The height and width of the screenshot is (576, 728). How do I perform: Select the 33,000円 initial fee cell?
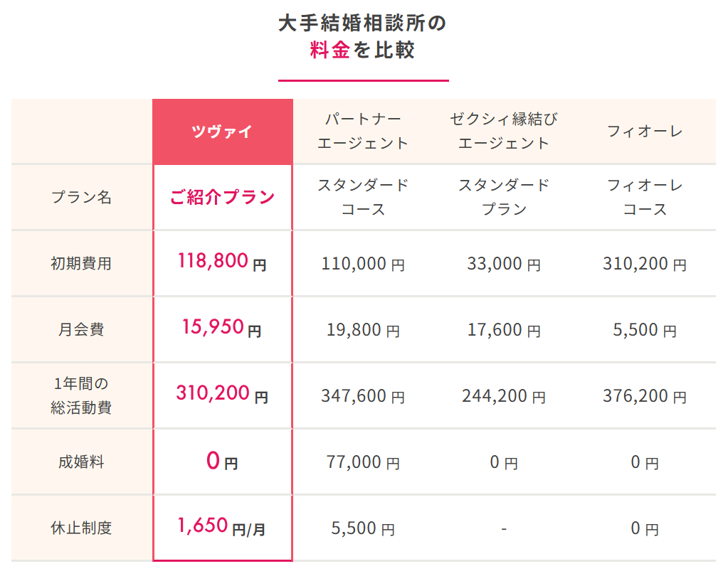(x=504, y=264)
